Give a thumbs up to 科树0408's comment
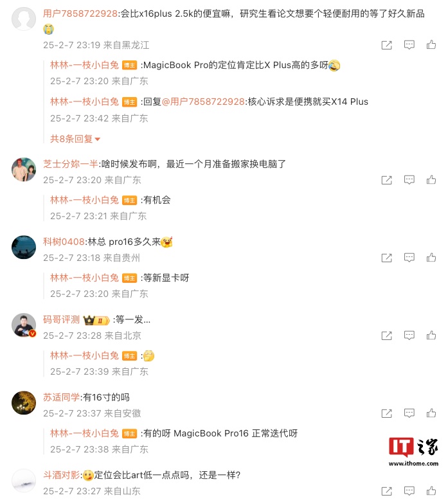448x502 pixels. [431, 257]
